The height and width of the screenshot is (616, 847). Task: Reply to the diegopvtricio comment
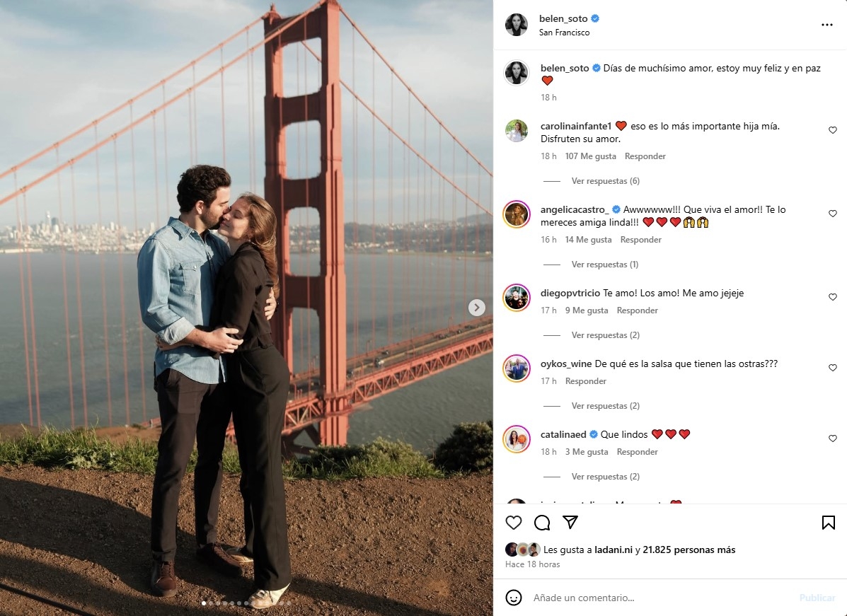tap(637, 310)
